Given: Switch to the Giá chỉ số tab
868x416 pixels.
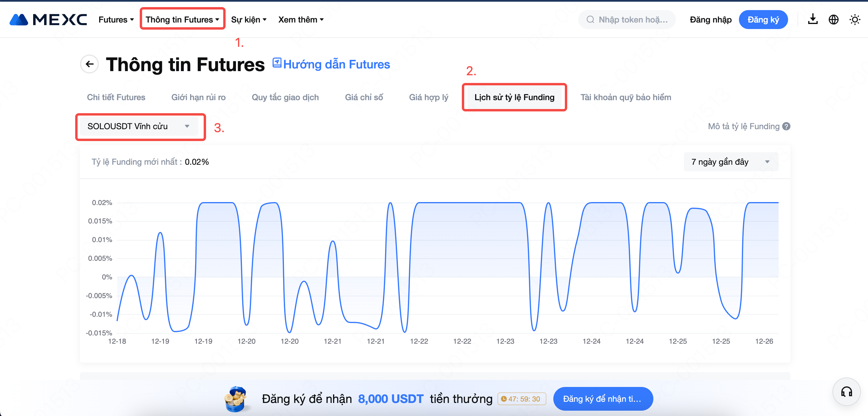Looking at the screenshot, I should click(364, 97).
